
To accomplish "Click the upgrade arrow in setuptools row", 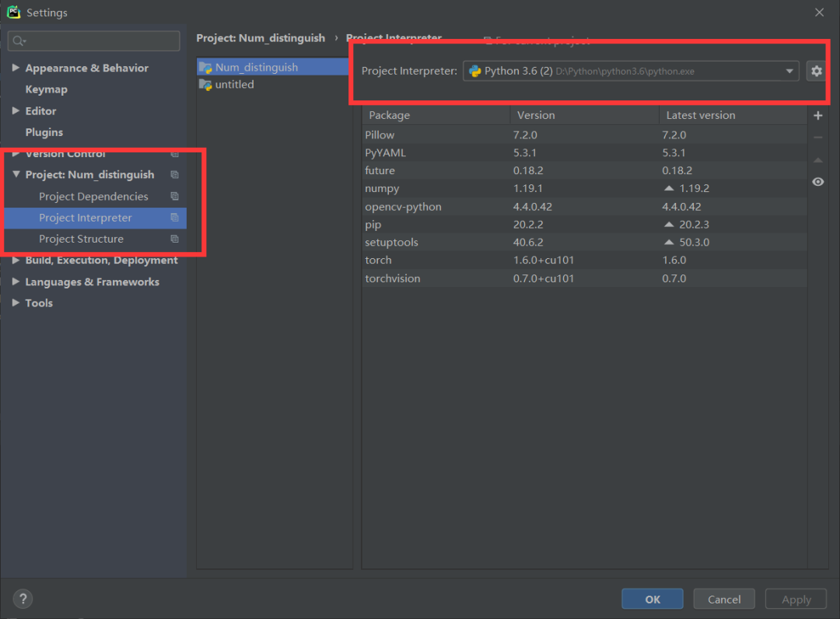I will click(x=669, y=242).
